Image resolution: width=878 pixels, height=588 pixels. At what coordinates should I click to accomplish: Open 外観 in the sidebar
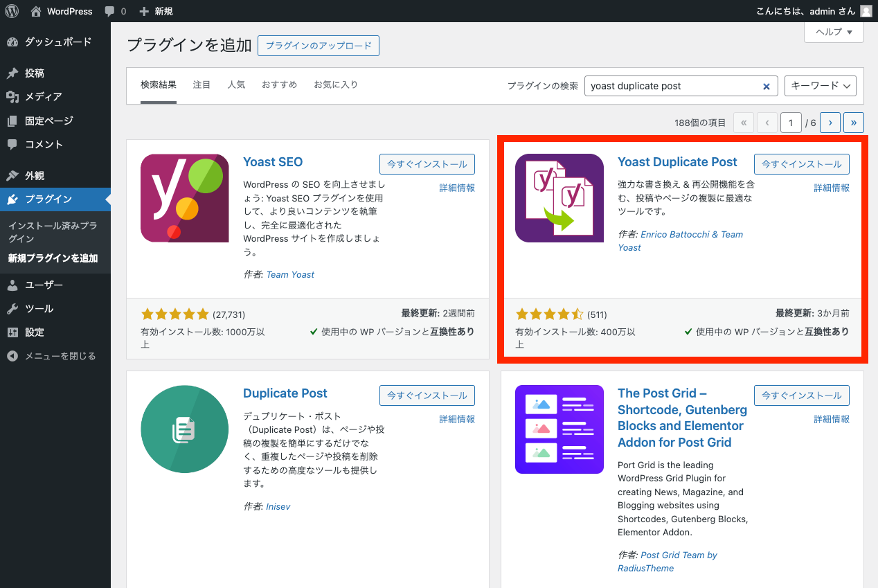pyautogui.click(x=55, y=175)
